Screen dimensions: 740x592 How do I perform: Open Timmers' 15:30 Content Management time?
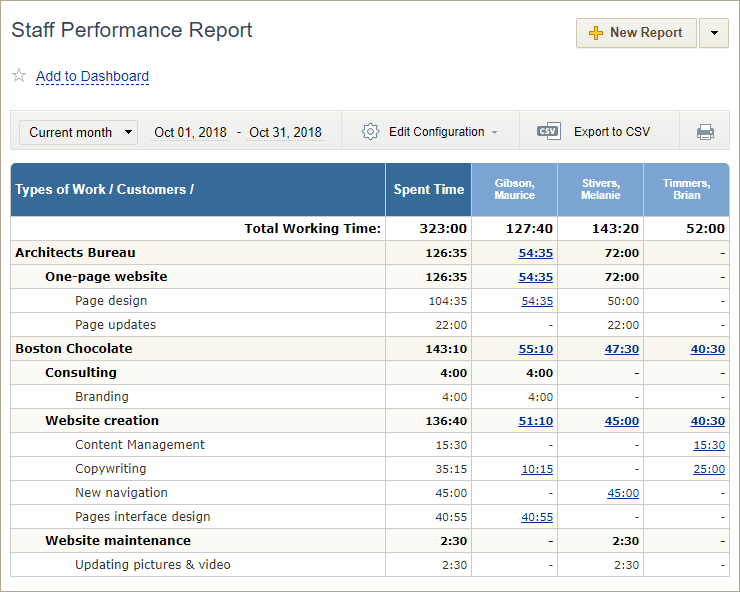pyautogui.click(x=709, y=445)
